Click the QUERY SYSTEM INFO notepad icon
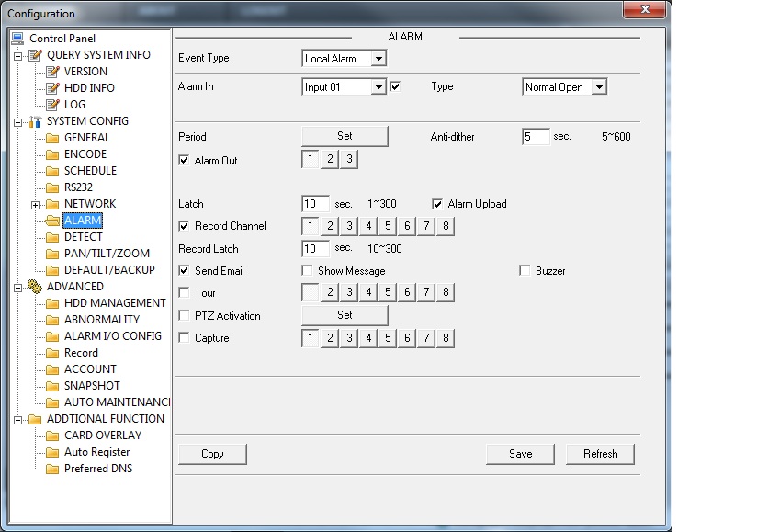 [35, 55]
